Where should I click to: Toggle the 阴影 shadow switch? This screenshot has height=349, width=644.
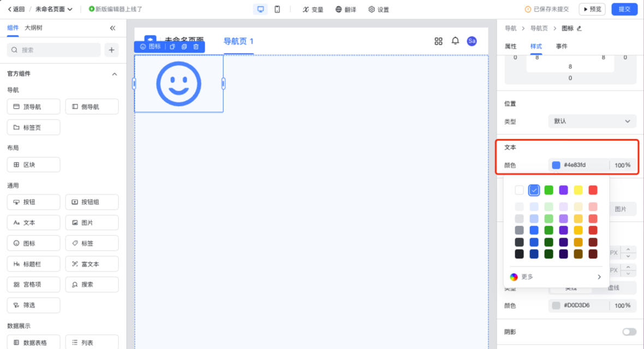(629, 332)
